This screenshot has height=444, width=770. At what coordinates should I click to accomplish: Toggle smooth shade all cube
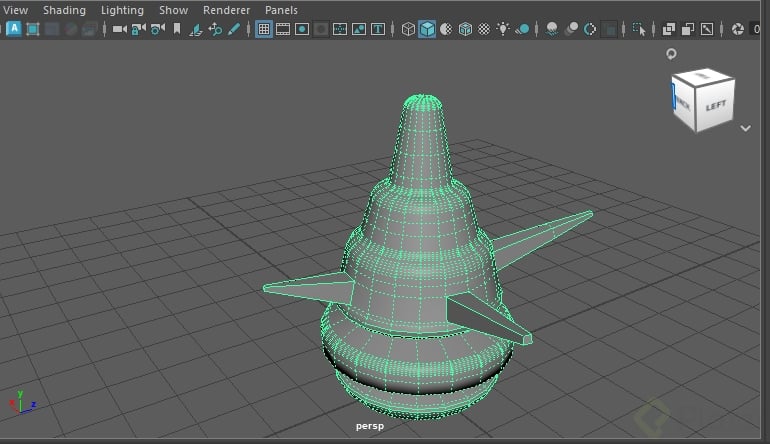click(427, 29)
